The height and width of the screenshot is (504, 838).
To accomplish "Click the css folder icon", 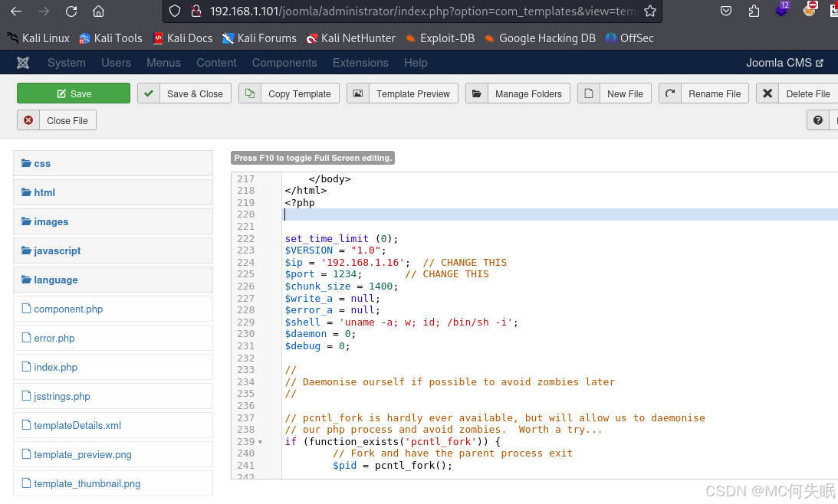I will click(x=26, y=163).
